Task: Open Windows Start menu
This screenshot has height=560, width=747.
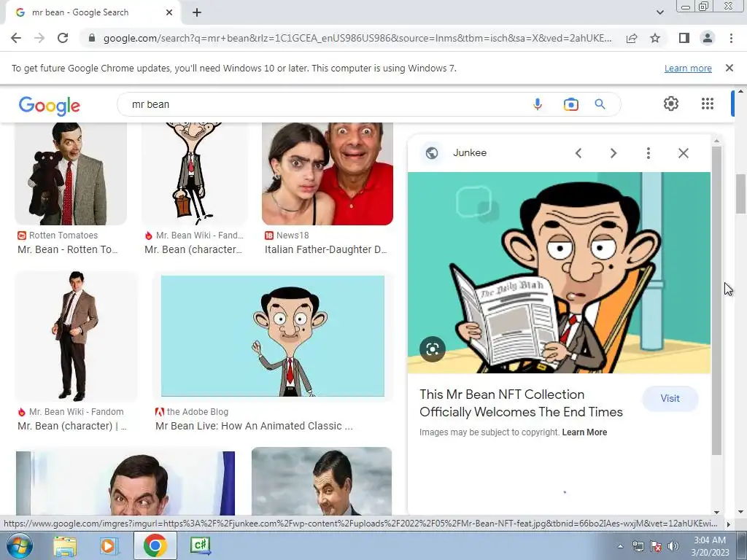Action: [x=19, y=545]
